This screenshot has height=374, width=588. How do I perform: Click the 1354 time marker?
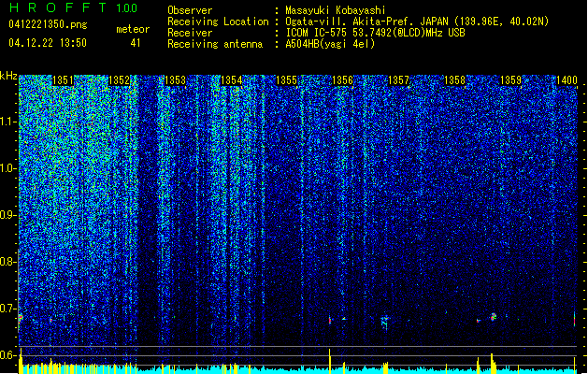click(231, 80)
